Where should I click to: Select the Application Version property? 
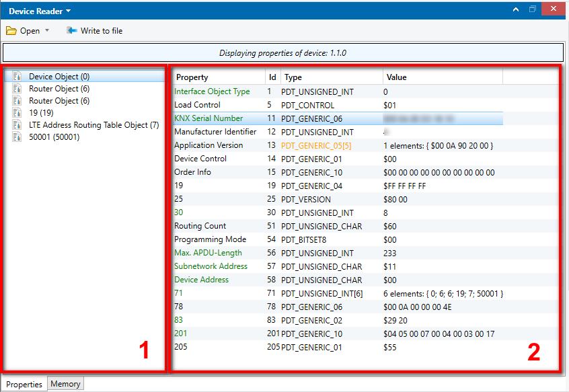(x=208, y=145)
